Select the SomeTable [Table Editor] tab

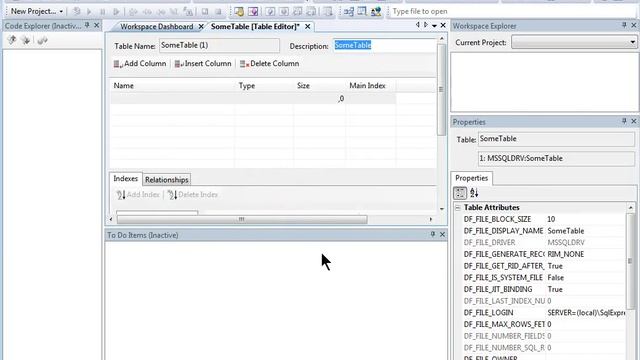255,27
